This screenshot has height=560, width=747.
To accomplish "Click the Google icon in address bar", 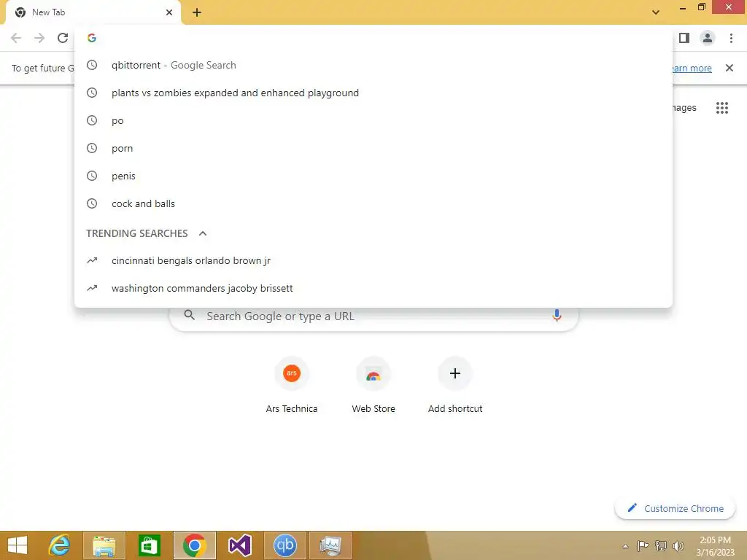I will [x=92, y=38].
